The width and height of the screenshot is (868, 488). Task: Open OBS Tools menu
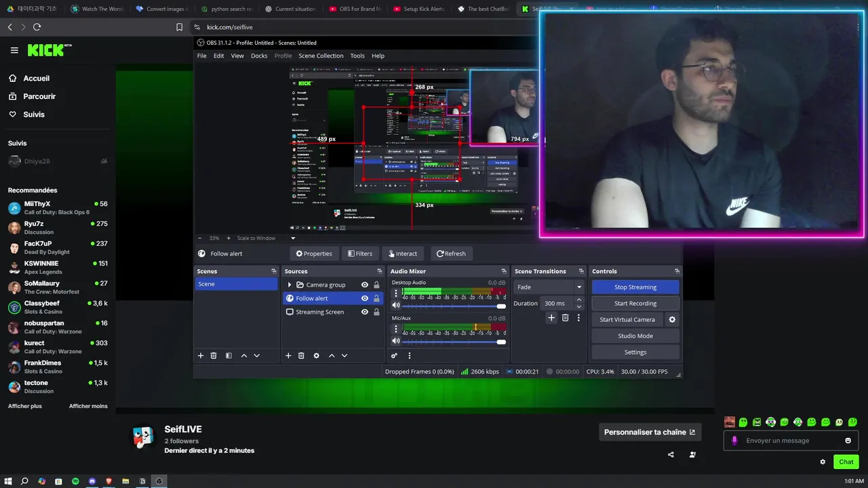click(357, 56)
